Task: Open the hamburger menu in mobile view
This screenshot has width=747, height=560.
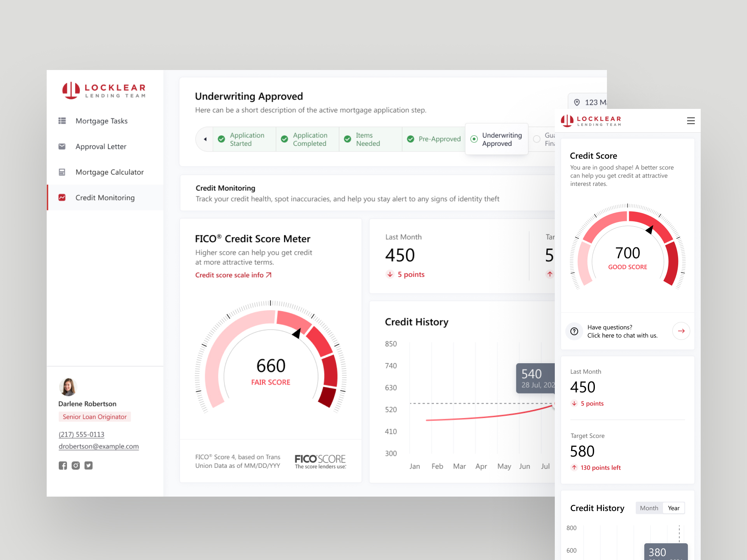Action: coord(691,121)
